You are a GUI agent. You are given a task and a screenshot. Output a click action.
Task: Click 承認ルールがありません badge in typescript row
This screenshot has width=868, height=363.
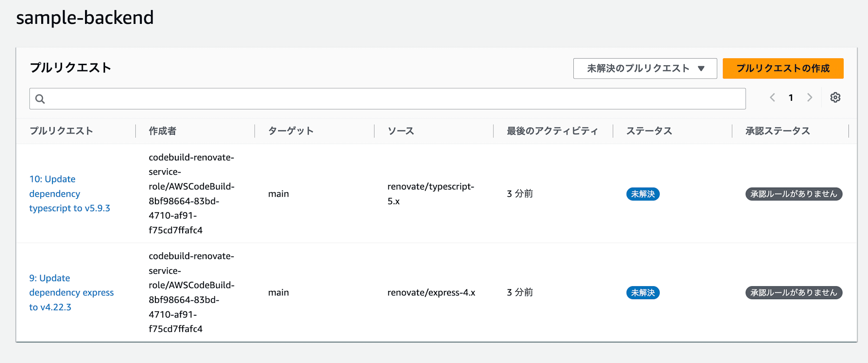tap(794, 194)
